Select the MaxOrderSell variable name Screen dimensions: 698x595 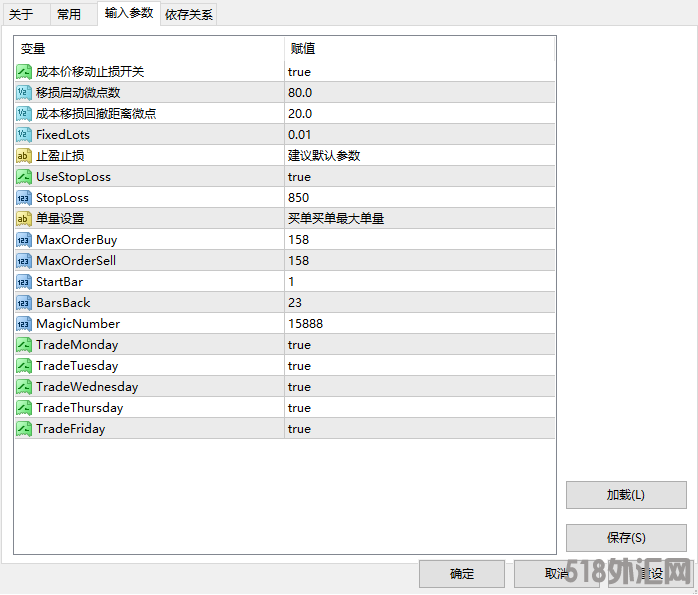[76, 261]
